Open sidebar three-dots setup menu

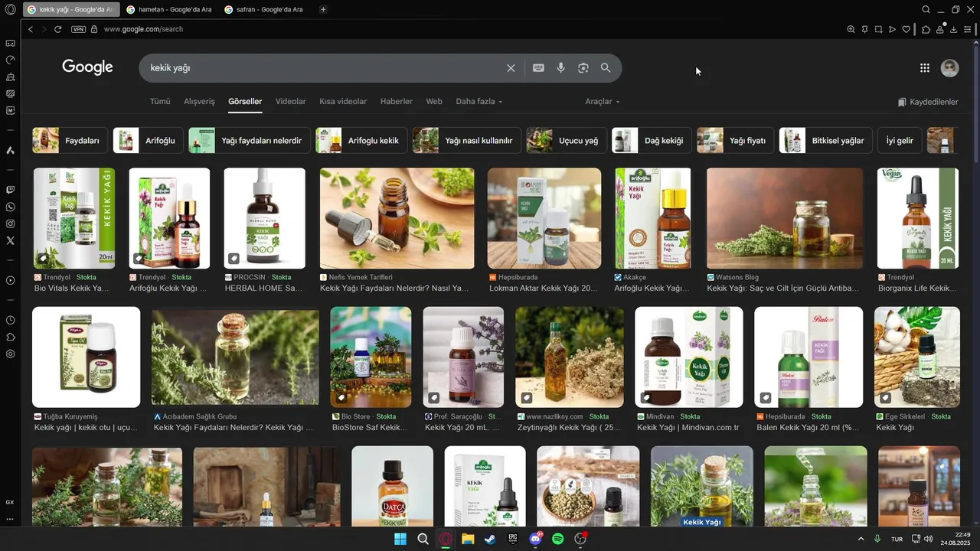tap(10, 519)
